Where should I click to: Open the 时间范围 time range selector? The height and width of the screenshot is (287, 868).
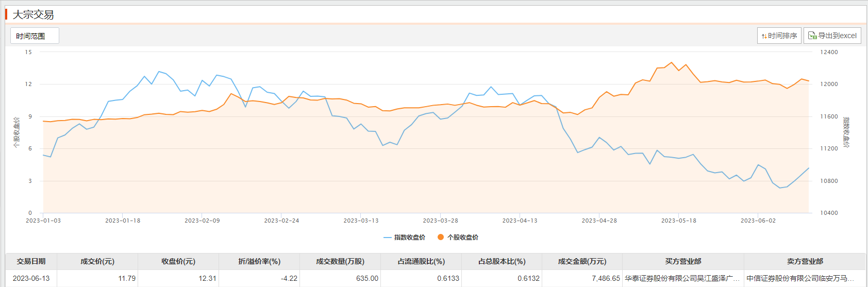tap(35, 36)
